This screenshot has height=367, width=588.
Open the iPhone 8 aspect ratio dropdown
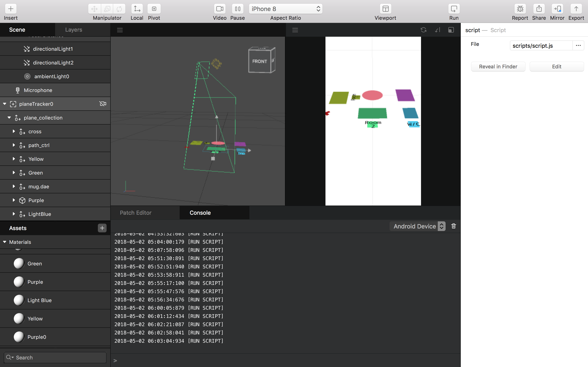point(285,9)
